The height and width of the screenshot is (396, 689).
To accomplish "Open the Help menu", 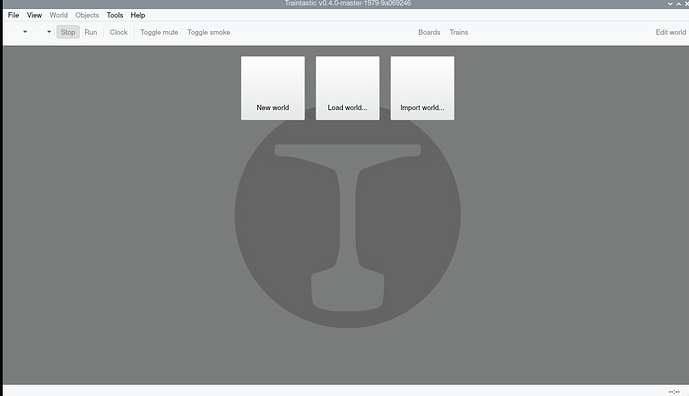I will point(138,15).
